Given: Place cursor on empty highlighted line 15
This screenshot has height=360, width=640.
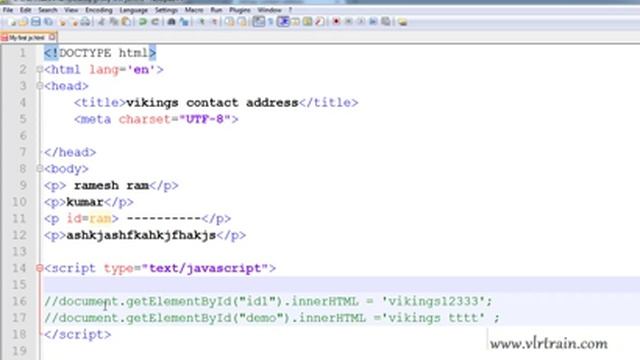Looking at the screenshot, I should coord(341,284).
